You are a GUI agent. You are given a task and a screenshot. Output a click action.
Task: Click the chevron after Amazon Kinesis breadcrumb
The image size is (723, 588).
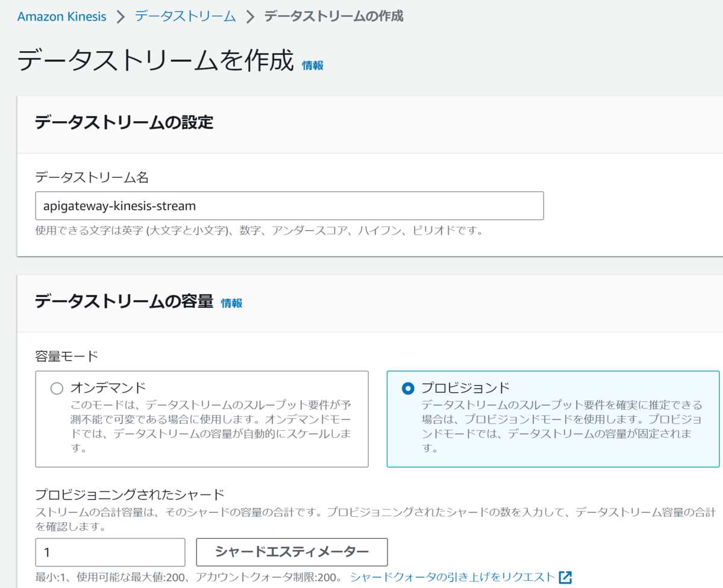(x=120, y=17)
